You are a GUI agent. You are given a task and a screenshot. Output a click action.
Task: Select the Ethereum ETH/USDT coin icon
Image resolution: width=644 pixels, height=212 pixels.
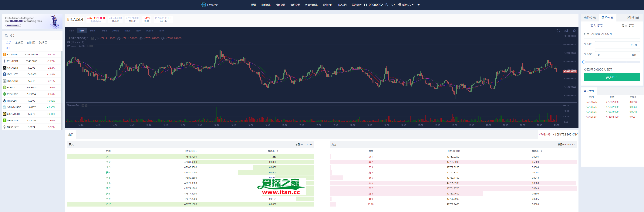pos(5,61)
